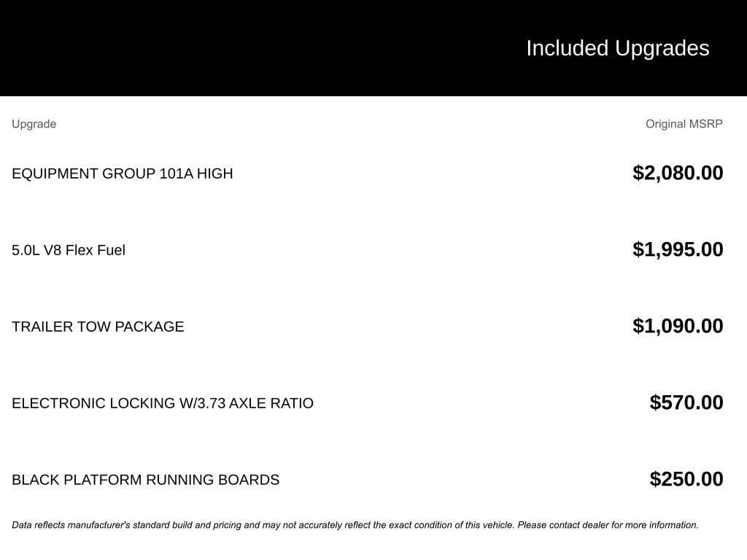
Task: Click the $250.00 price
Action: (686, 479)
